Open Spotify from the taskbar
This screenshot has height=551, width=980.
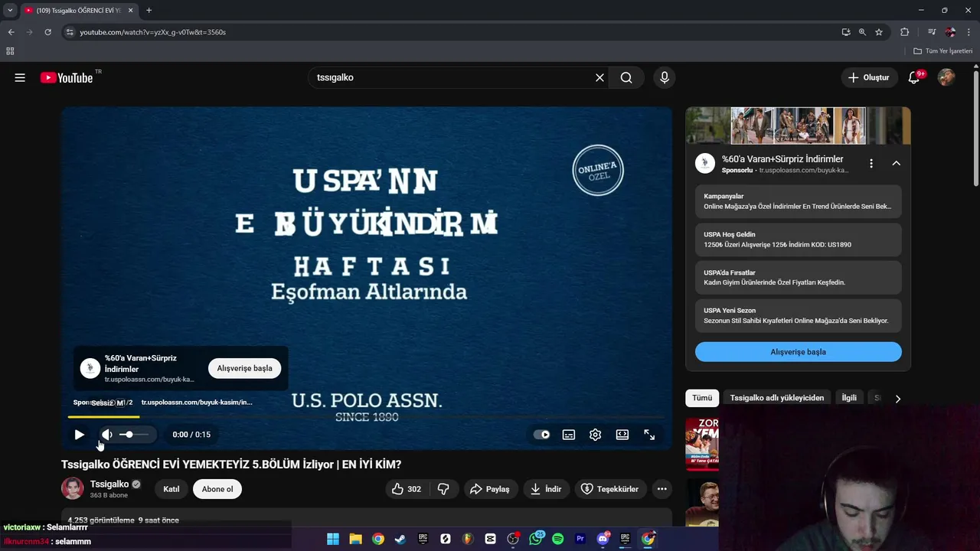(557, 539)
